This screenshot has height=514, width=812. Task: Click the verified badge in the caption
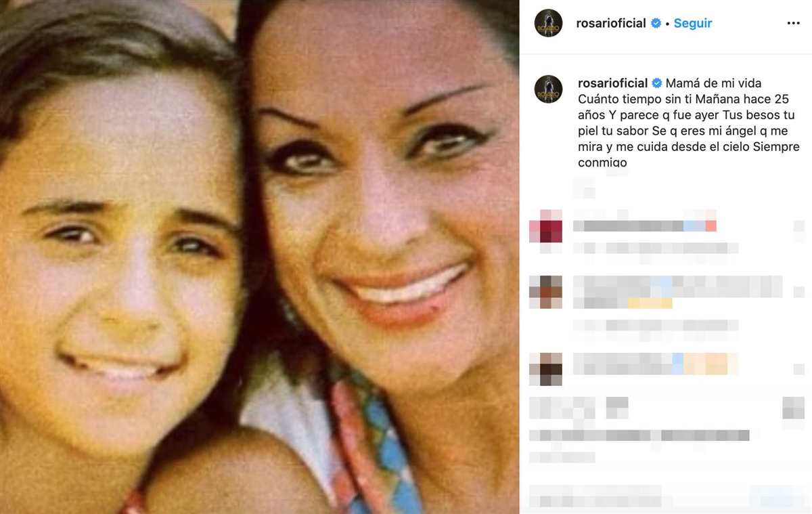[x=657, y=83]
